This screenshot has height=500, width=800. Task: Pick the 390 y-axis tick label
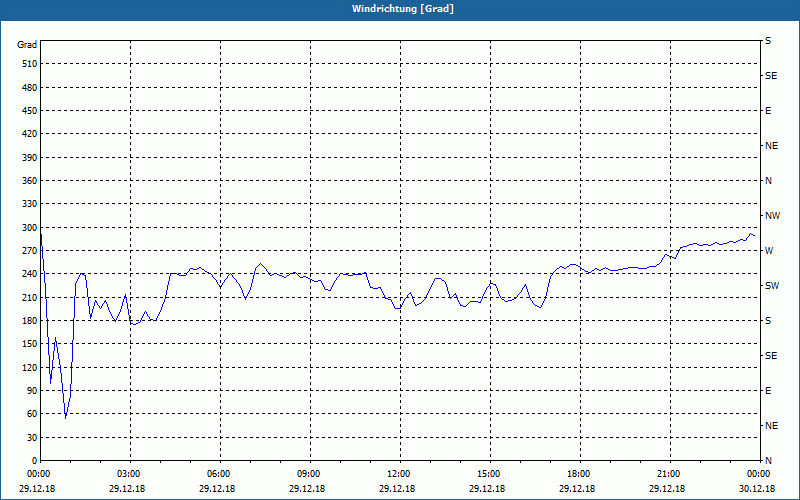[29, 158]
